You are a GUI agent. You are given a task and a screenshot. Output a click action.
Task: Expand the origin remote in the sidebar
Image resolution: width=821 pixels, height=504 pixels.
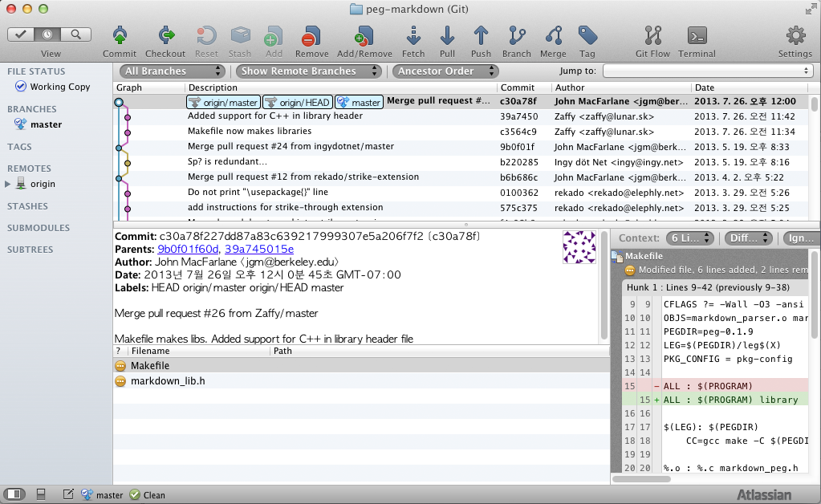pos(7,185)
